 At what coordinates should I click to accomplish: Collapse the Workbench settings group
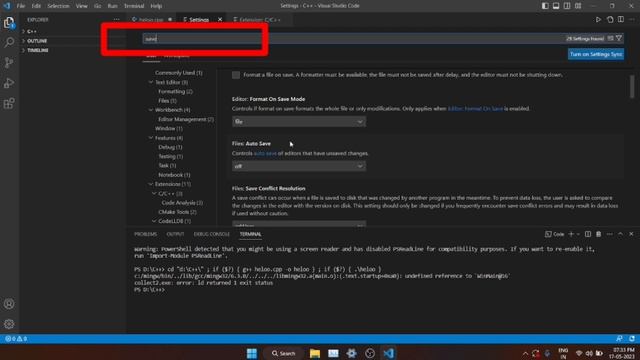click(151, 110)
